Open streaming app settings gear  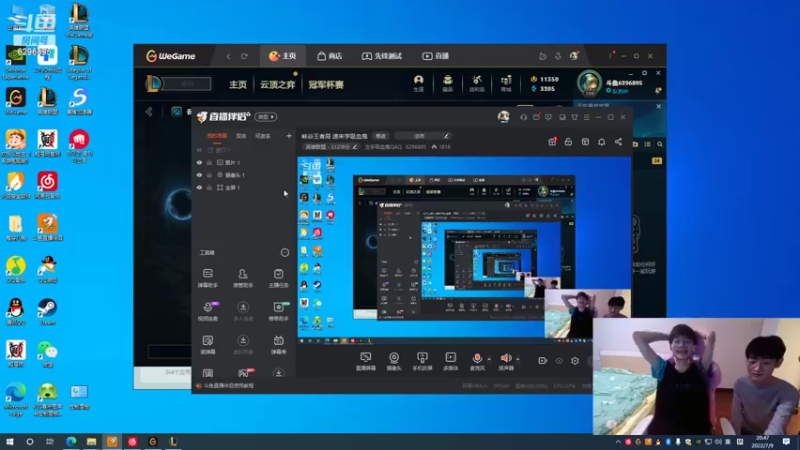tap(575, 361)
